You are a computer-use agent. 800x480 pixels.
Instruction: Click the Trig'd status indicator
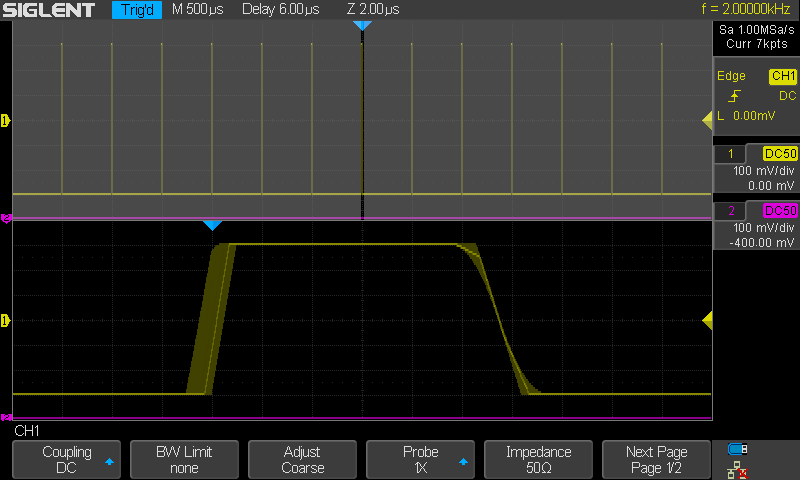point(137,9)
